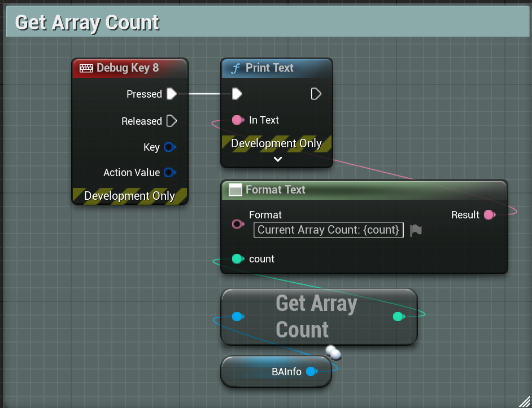The height and width of the screenshot is (408, 532).
Task: Click the Print Text output execution pin
Action: click(316, 94)
